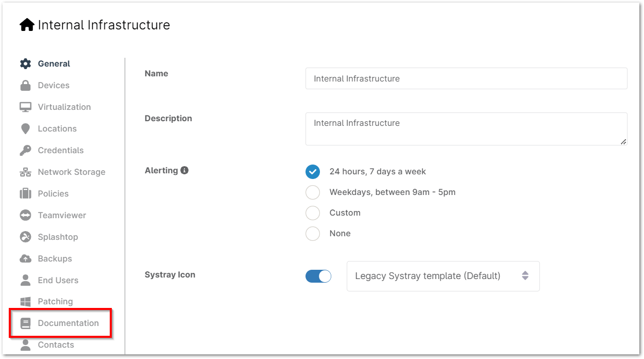Open the Documentation section

point(68,323)
